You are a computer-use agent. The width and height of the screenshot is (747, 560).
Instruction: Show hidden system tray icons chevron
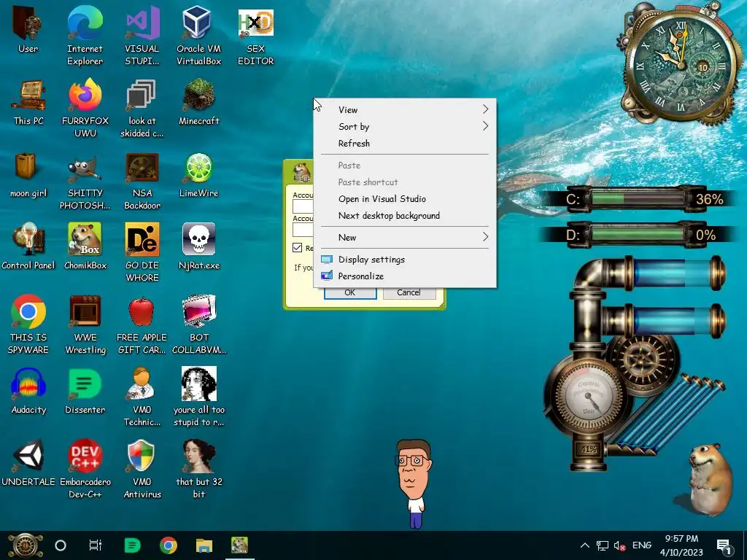pyautogui.click(x=585, y=545)
